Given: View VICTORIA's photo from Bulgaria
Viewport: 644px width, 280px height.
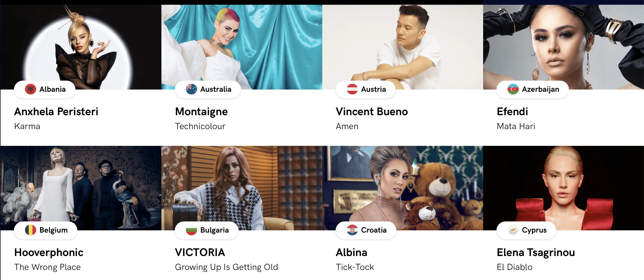Looking at the screenshot, I should pos(242,188).
